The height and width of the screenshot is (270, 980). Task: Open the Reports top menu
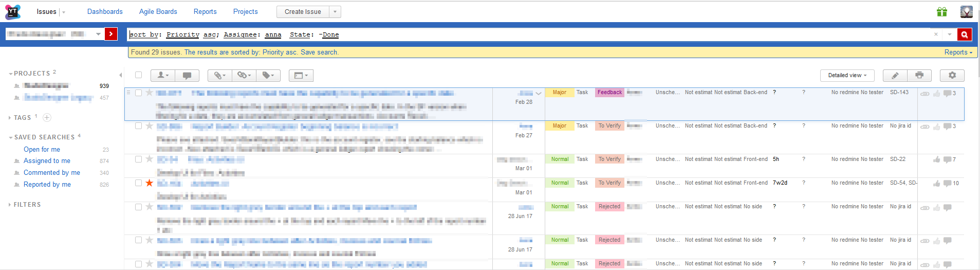205,12
